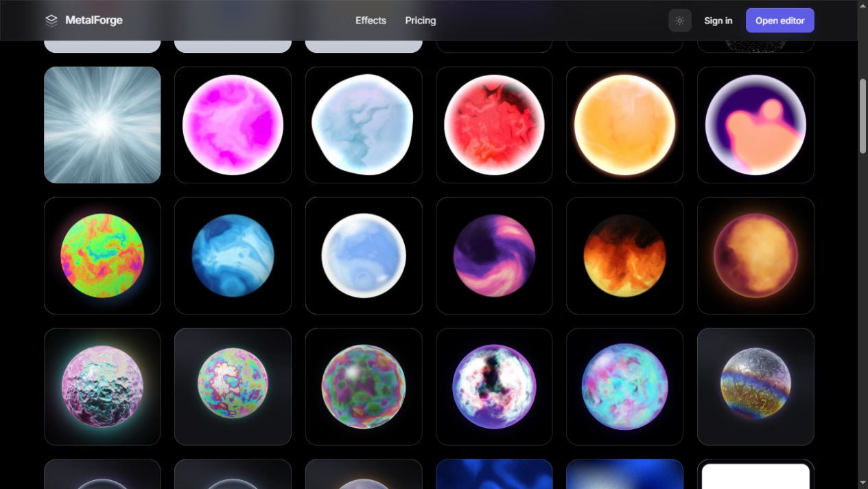Click the scrollbar down arrow
This screenshot has width=868, height=489.
(863, 484)
